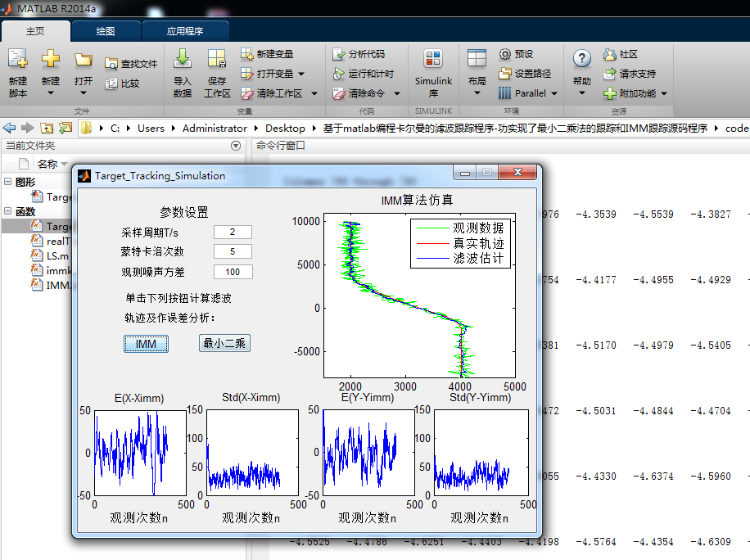
Task: Click the 帮助 (Help) question mark icon
Action: coord(581,59)
